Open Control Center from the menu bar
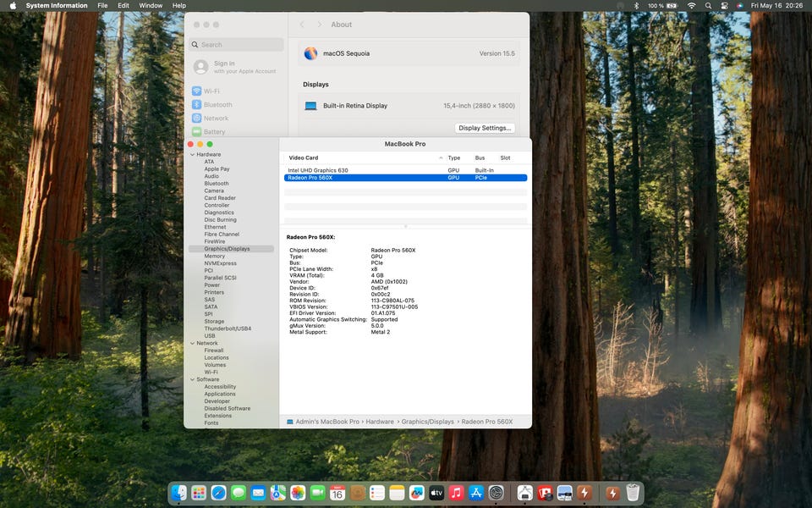 (x=724, y=6)
